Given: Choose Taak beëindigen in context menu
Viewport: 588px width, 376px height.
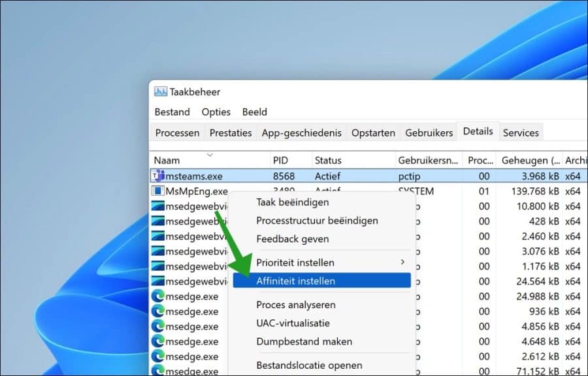Looking at the screenshot, I should tap(321, 202).
